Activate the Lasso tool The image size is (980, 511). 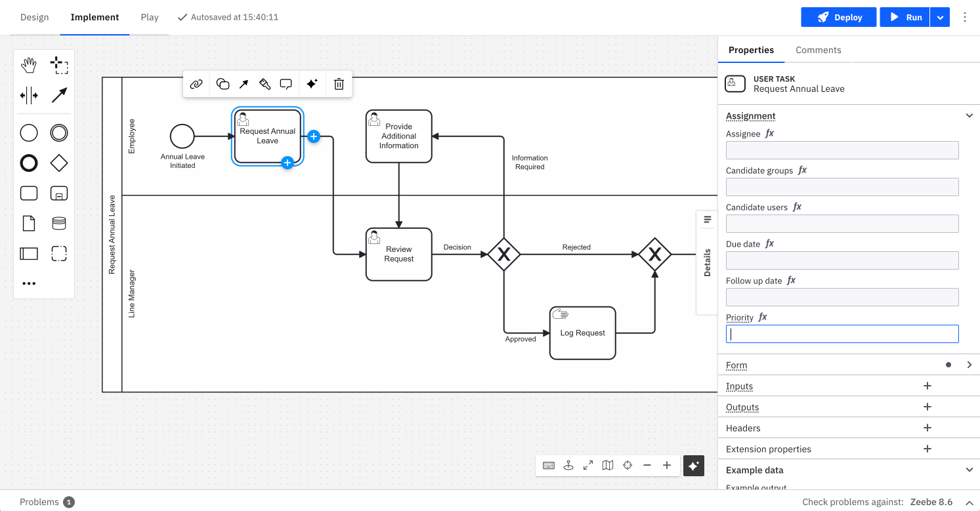[x=59, y=65]
